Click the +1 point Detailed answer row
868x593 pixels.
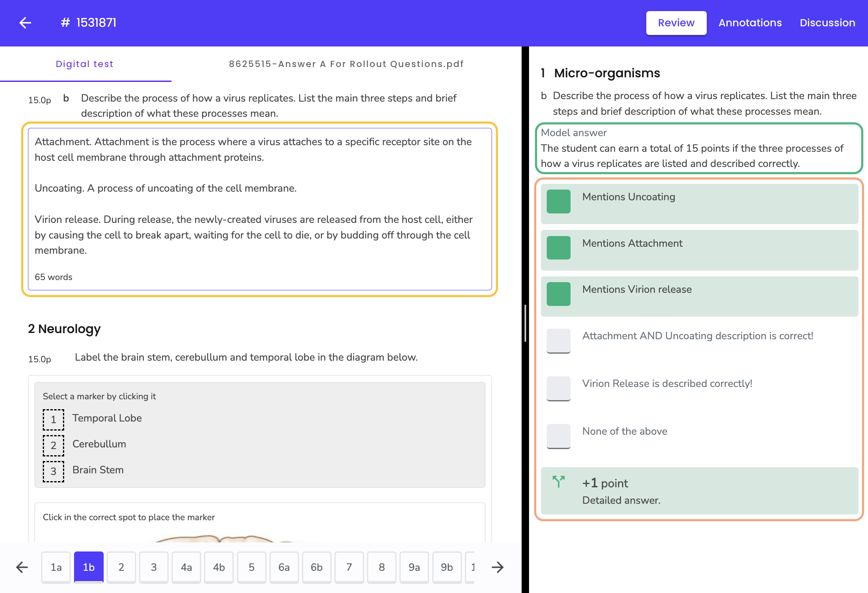point(699,491)
